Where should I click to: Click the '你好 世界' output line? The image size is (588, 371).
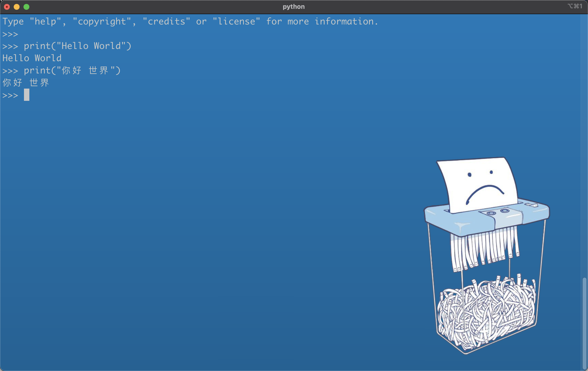tap(26, 83)
